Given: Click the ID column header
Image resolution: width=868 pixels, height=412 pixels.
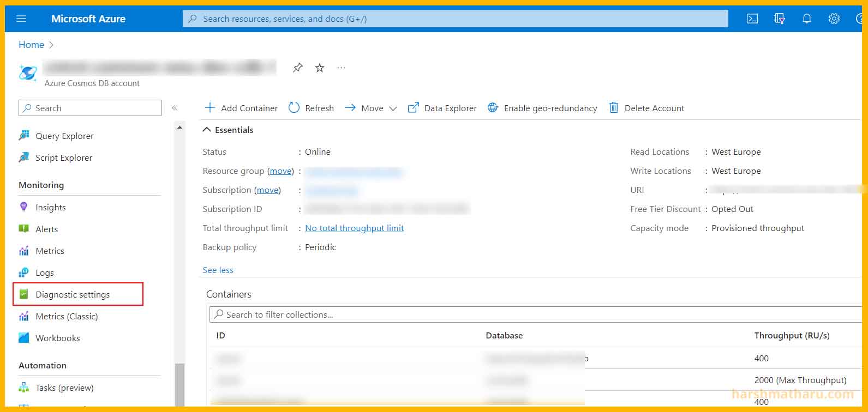Looking at the screenshot, I should (220, 335).
